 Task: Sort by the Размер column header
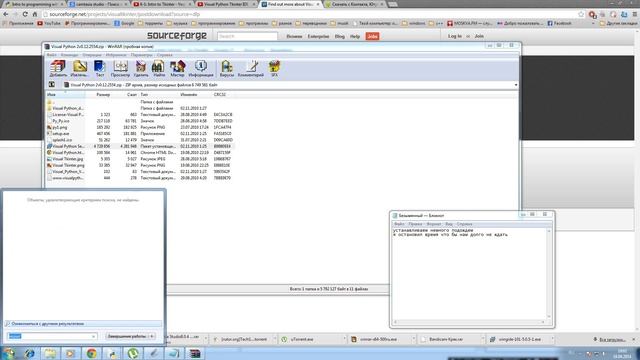click(103, 95)
